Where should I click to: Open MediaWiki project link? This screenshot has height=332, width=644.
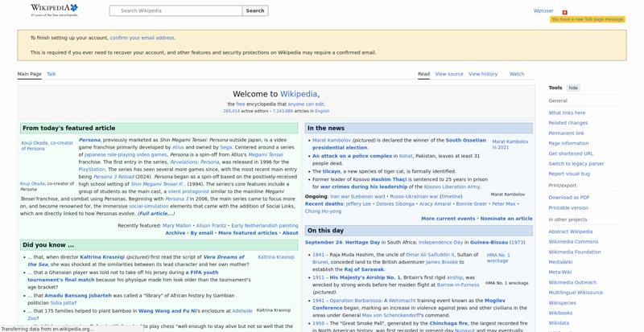(560, 262)
